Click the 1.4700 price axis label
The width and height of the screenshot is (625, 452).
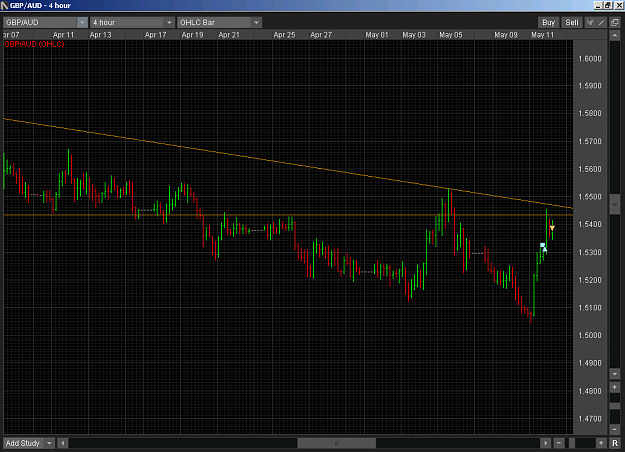click(590, 419)
